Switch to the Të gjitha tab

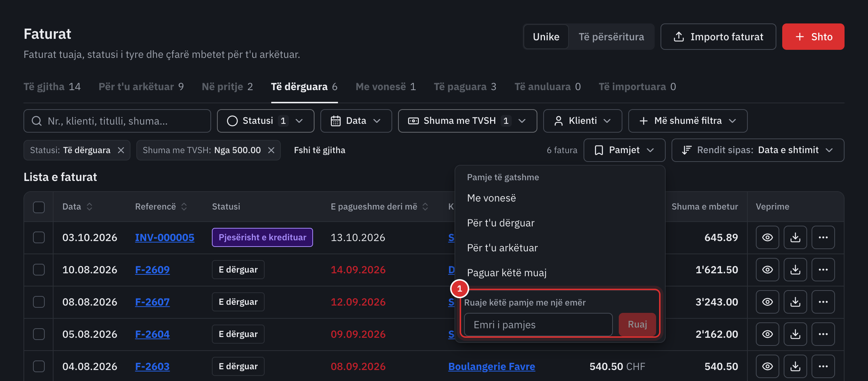point(52,87)
